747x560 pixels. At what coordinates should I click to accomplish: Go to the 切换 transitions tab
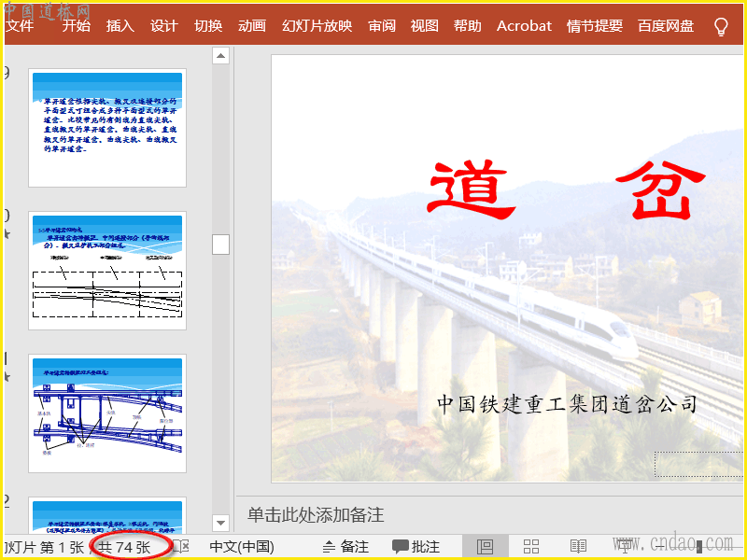pyautogui.click(x=208, y=26)
